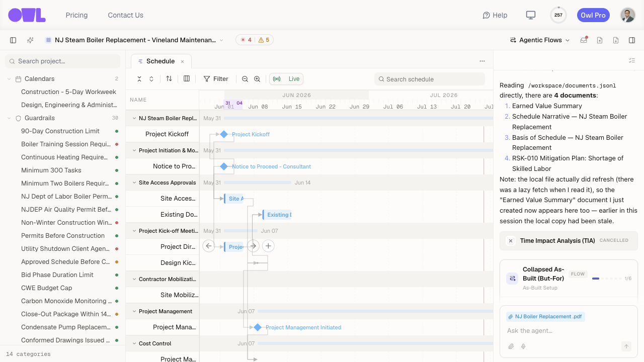Viewport: 644px width, 362px height.
Task: Toggle the right side panel icon
Action: click(x=632, y=40)
